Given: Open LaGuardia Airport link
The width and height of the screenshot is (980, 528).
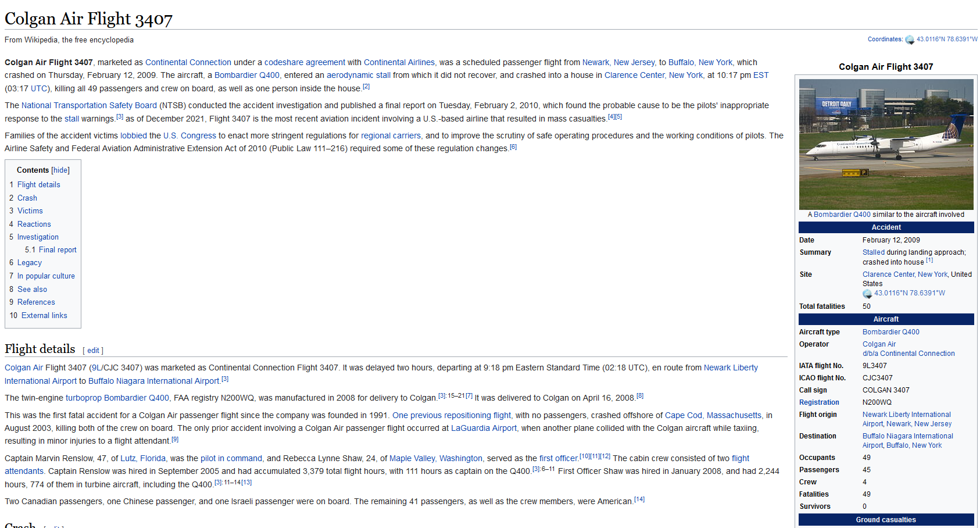Looking at the screenshot, I should (484, 429).
